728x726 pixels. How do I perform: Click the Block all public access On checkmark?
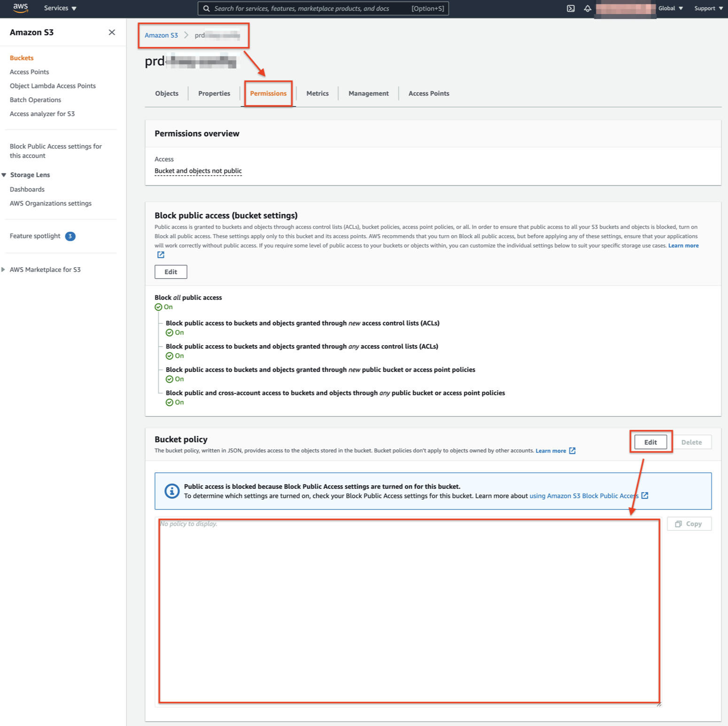(158, 307)
